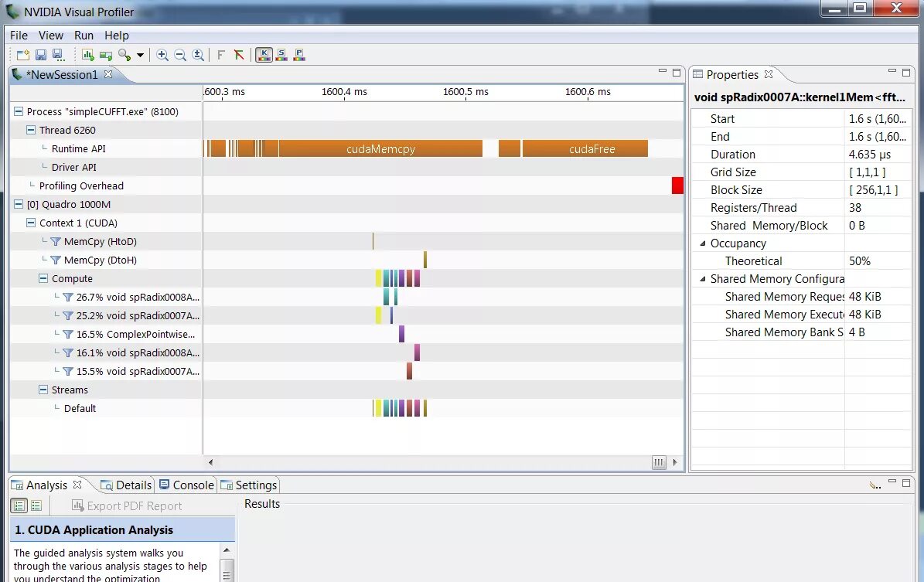Click the magnifier analyze icon in toolbar
The height and width of the screenshot is (582, 924).
click(x=124, y=55)
